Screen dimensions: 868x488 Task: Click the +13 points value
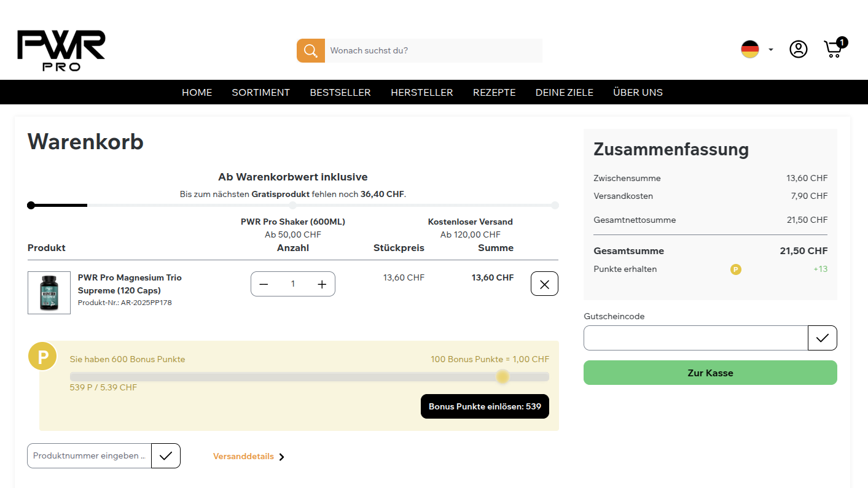(821, 269)
